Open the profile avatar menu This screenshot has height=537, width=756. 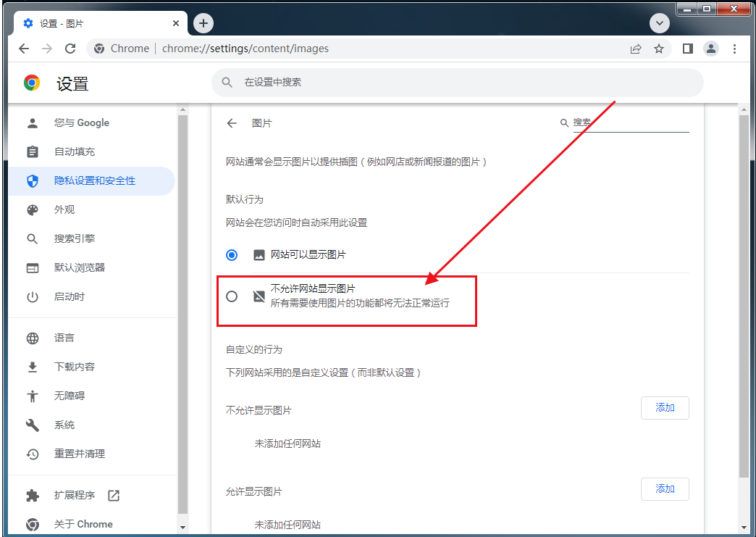pyautogui.click(x=711, y=49)
